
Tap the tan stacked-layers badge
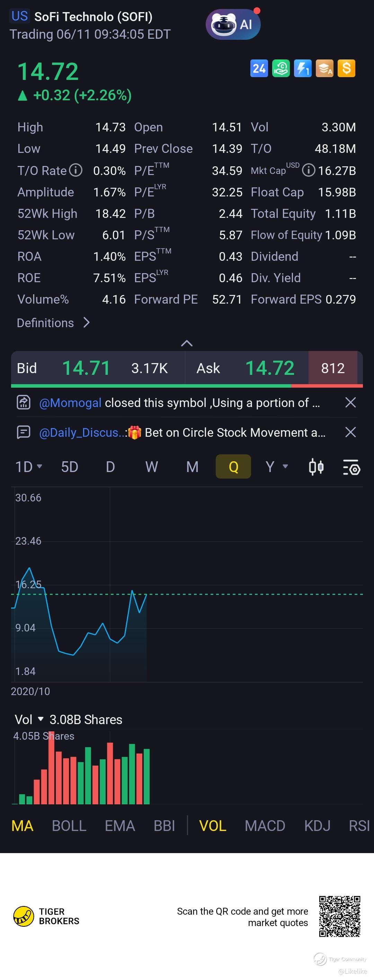click(324, 69)
